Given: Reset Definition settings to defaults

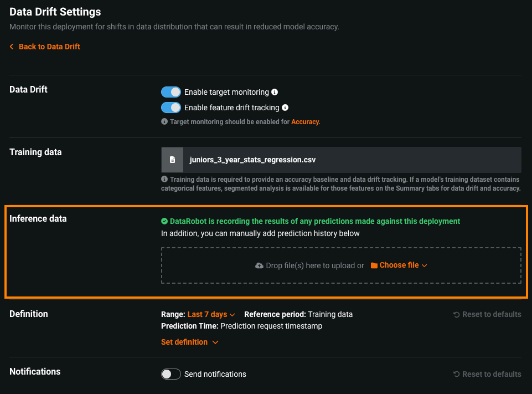Looking at the screenshot, I should (x=487, y=314).
